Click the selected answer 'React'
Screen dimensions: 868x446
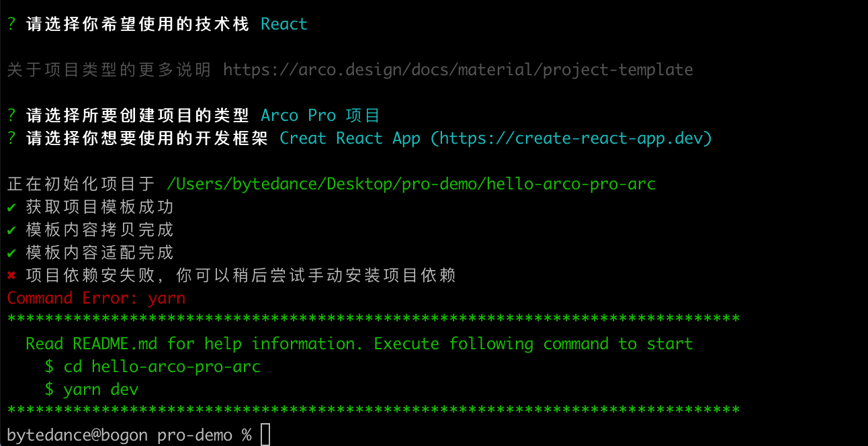click(x=284, y=24)
